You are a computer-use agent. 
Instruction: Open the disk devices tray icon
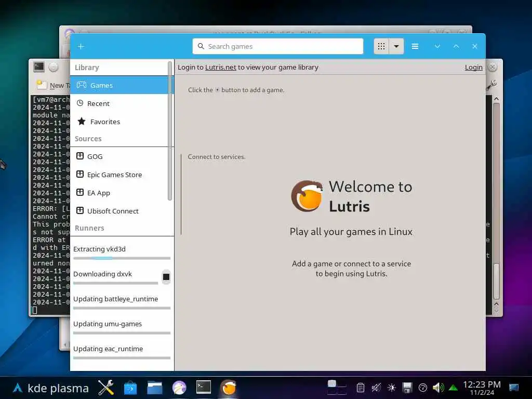(407, 388)
